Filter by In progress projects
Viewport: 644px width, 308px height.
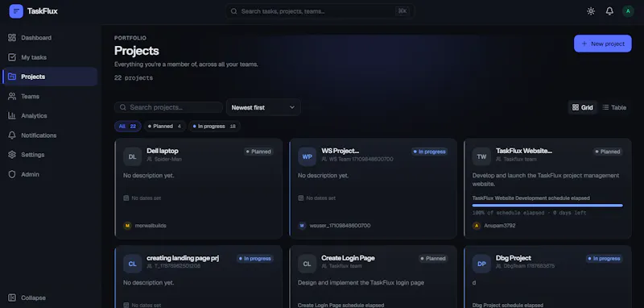click(x=214, y=127)
